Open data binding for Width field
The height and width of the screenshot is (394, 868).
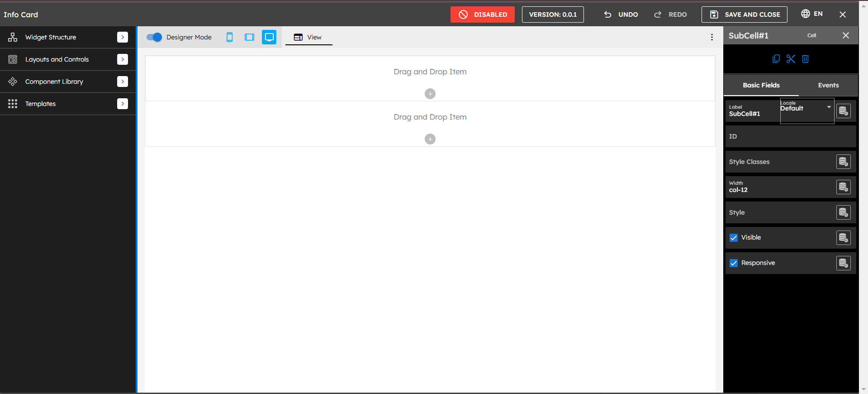click(844, 187)
